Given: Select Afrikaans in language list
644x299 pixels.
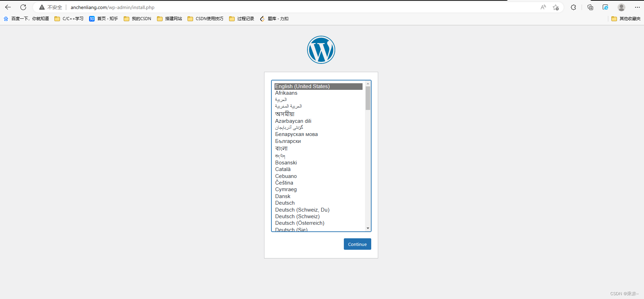Looking at the screenshot, I should click(x=319, y=93).
